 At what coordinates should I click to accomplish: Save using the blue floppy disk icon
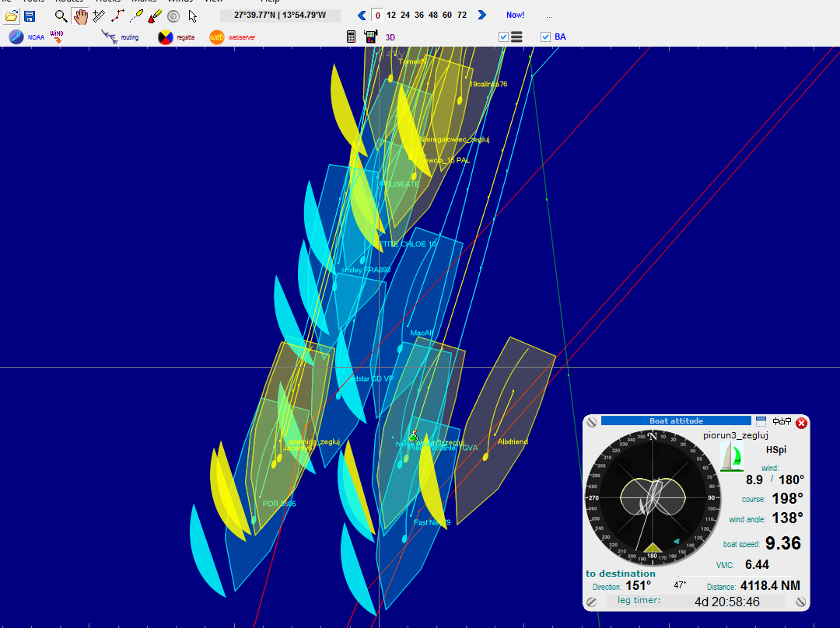pos(30,16)
